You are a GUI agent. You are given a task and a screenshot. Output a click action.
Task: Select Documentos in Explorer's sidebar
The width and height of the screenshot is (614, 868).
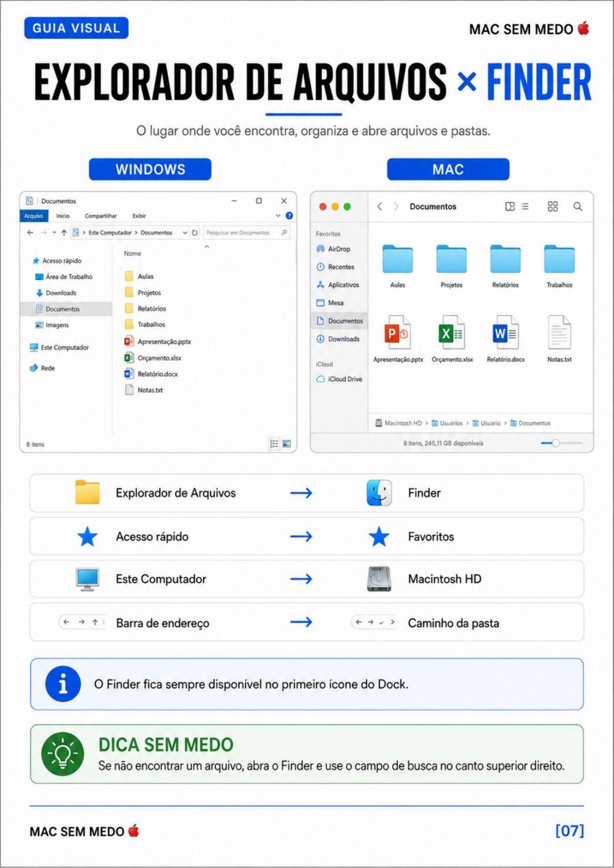pyautogui.click(x=66, y=309)
